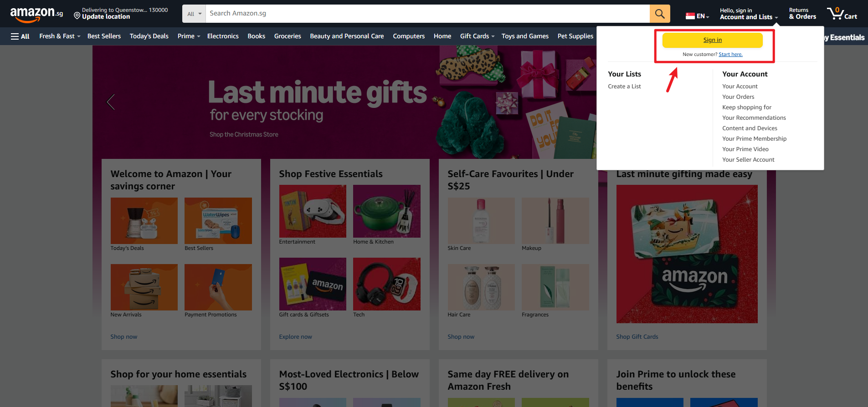
Task: Expand the Fresh & Fast menu
Action: [x=60, y=36]
